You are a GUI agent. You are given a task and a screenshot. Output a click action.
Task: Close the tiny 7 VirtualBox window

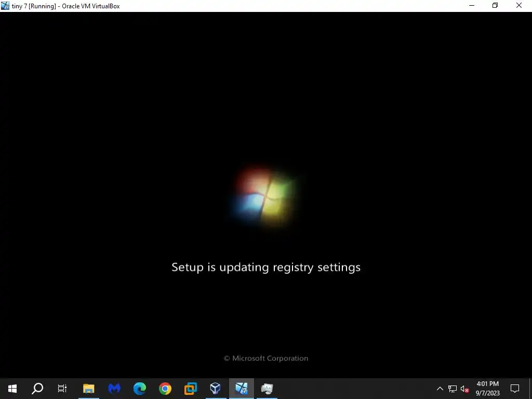click(x=519, y=6)
